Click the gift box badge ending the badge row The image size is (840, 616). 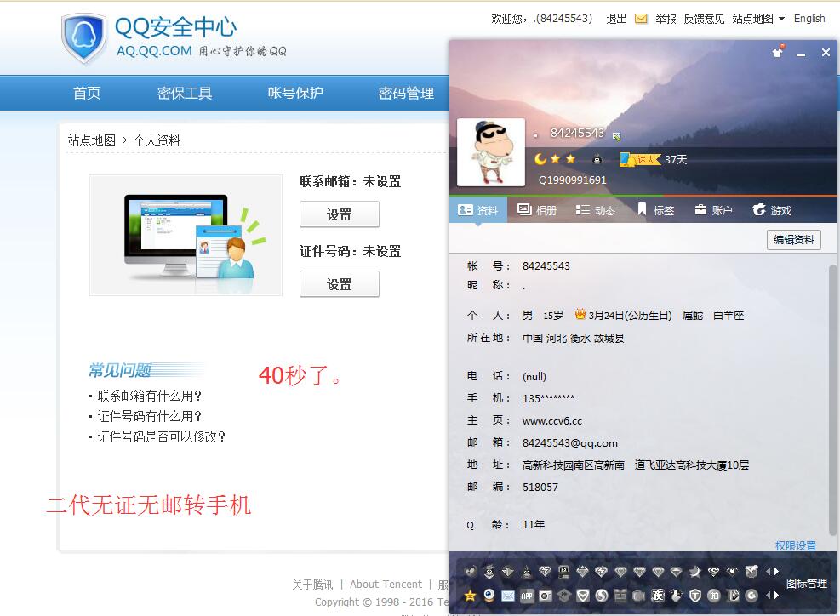pos(751,572)
